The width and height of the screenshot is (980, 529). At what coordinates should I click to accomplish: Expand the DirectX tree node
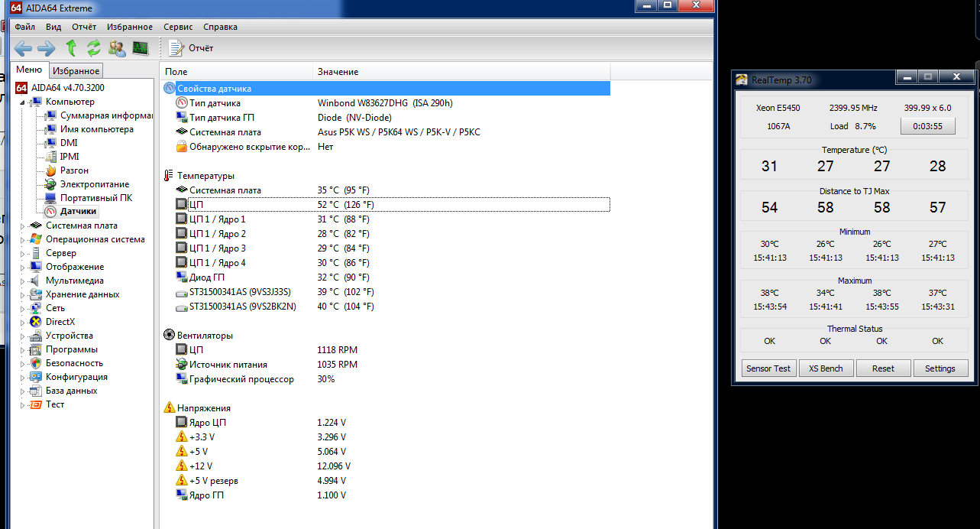[x=22, y=322]
